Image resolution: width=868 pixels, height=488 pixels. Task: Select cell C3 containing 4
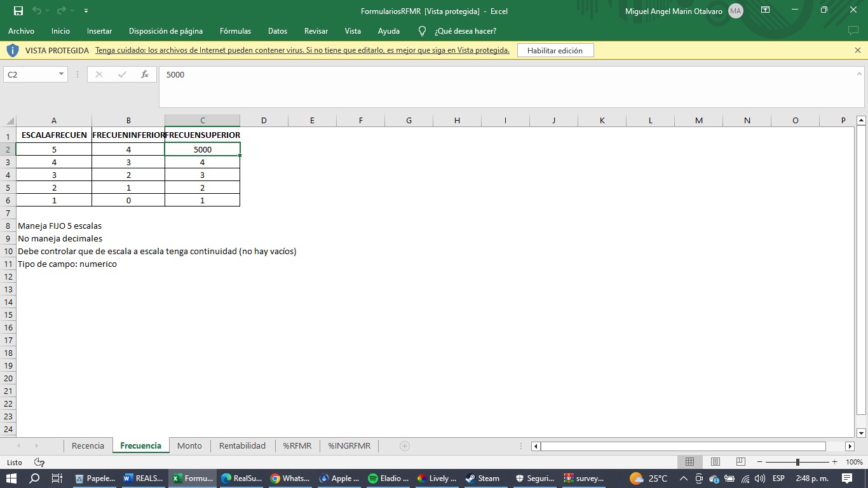pyautogui.click(x=202, y=162)
